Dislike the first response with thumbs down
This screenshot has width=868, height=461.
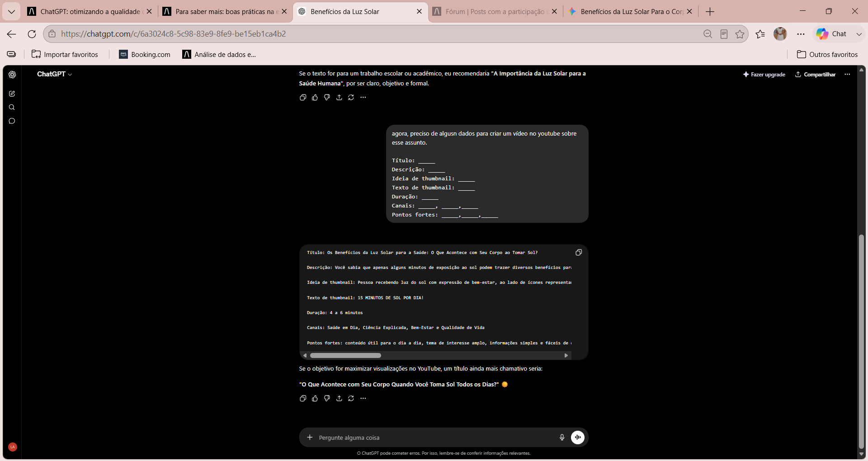point(327,97)
